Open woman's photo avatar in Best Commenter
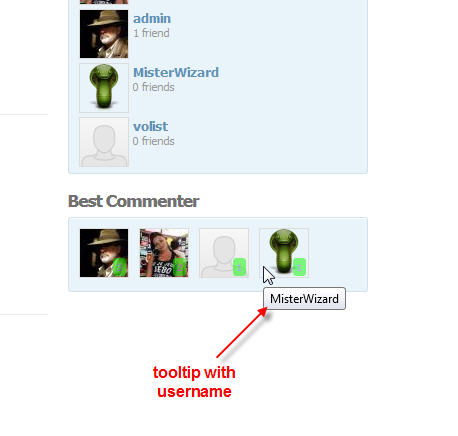 click(x=164, y=253)
